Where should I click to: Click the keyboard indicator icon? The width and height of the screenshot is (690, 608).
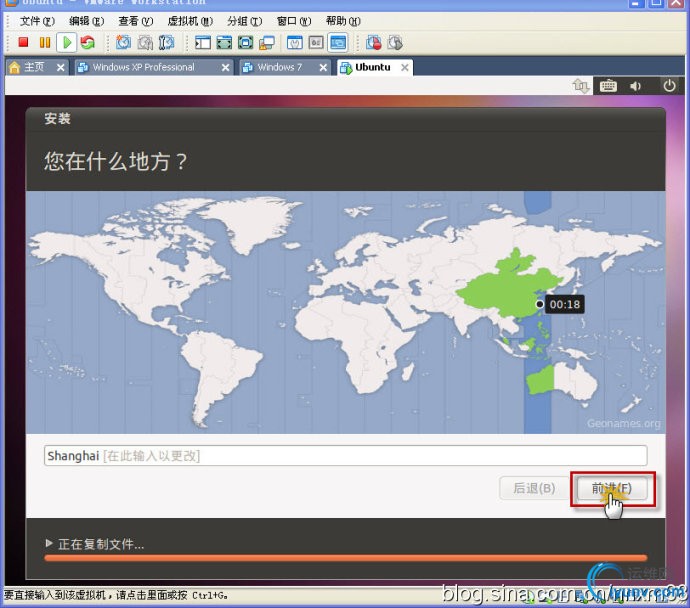(x=608, y=86)
